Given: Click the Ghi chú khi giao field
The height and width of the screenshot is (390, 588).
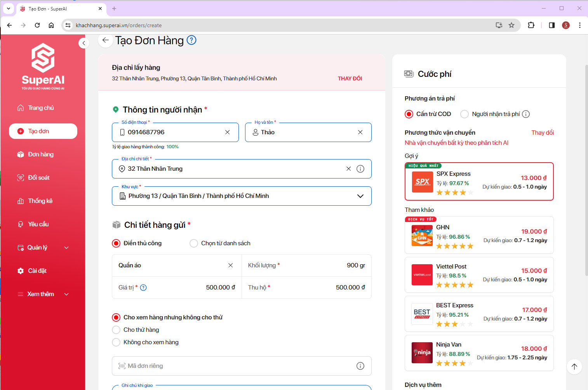Looking at the screenshot, I should [242, 387].
